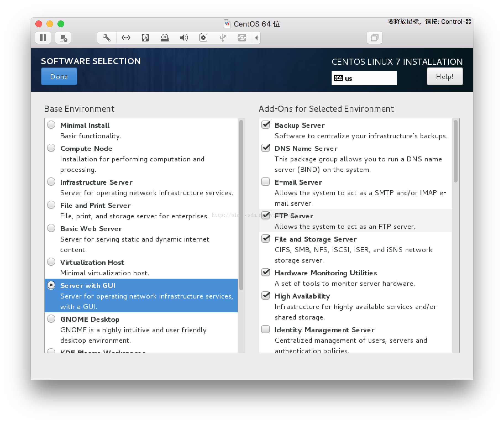Uncheck High Availability add-on
Screen dimensions: 504x424
[266, 296]
